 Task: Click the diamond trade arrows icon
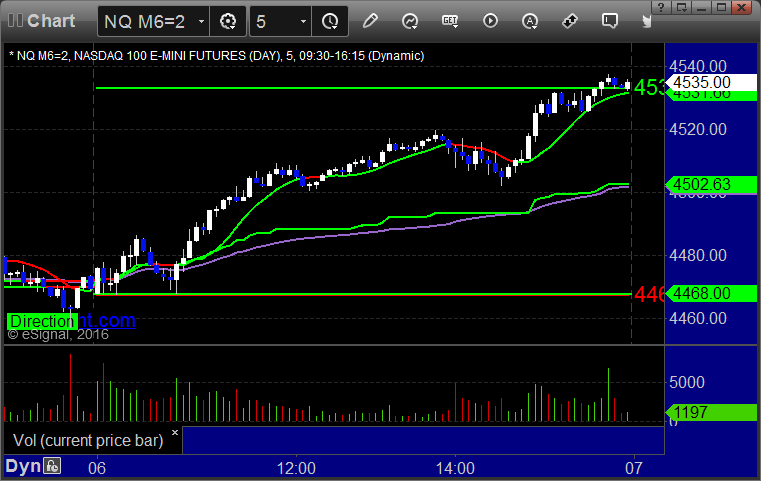coord(570,21)
